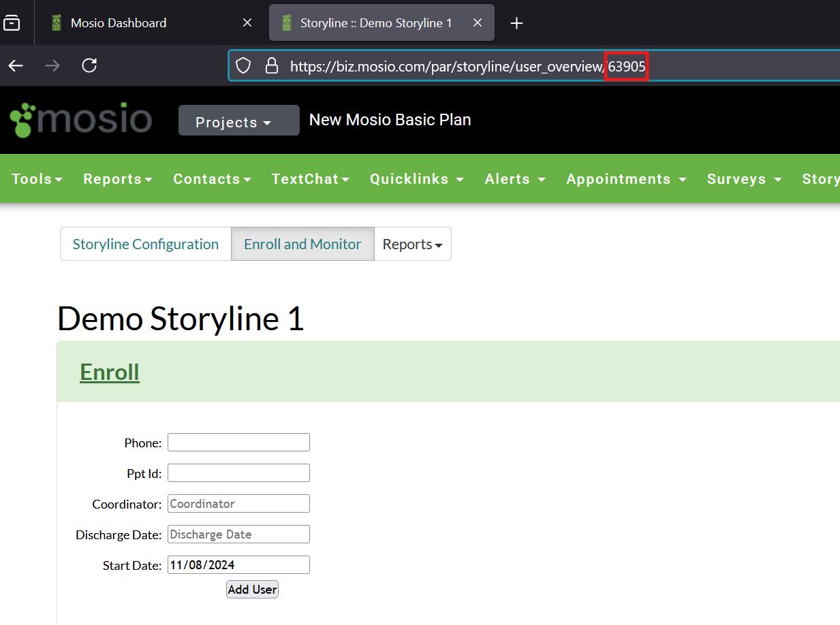Screen dimensions: 840x625
Task: Click the padlock site security icon
Action: point(272,65)
